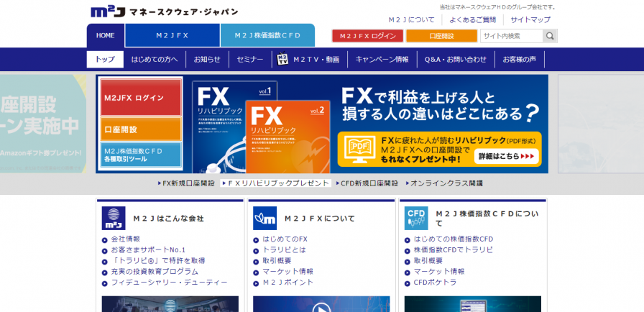Open 会社情報 link
The height and width of the screenshot is (312, 644).
coord(126,239)
